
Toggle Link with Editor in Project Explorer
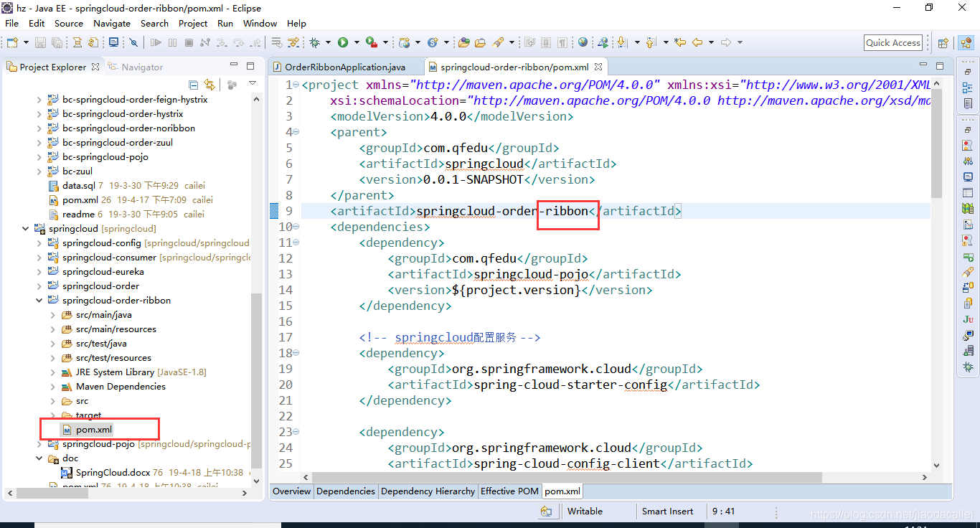coord(209,85)
